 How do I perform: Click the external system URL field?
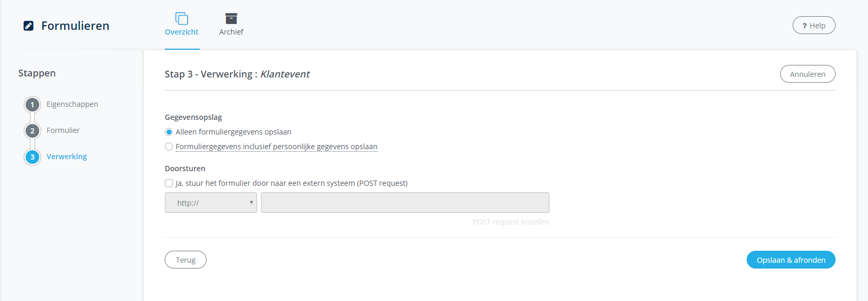click(x=405, y=203)
